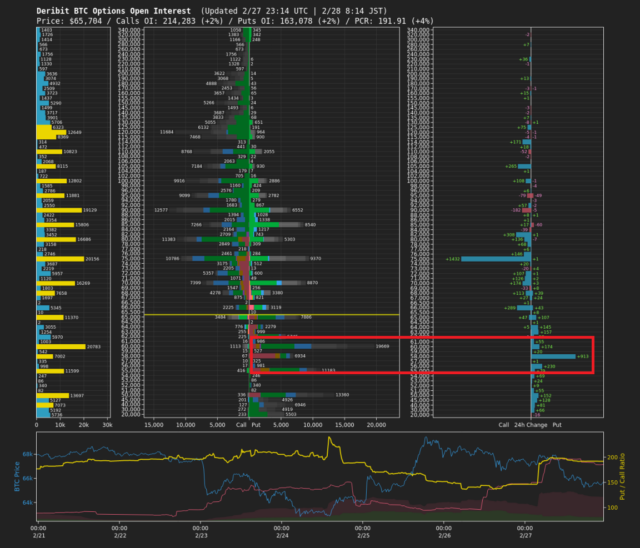Click the 'Call' axis label under center chart
Viewport: 640px width, 548px height.
[241, 424]
